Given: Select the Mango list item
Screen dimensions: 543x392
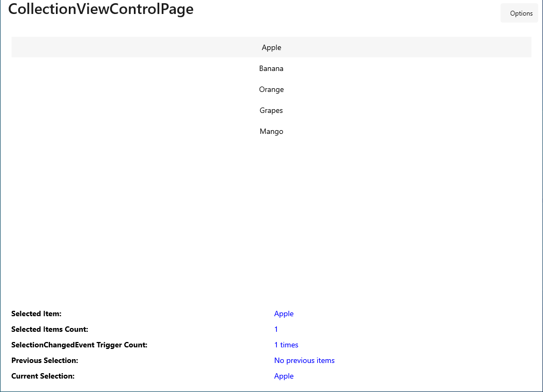Looking at the screenshot, I should 271,131.
